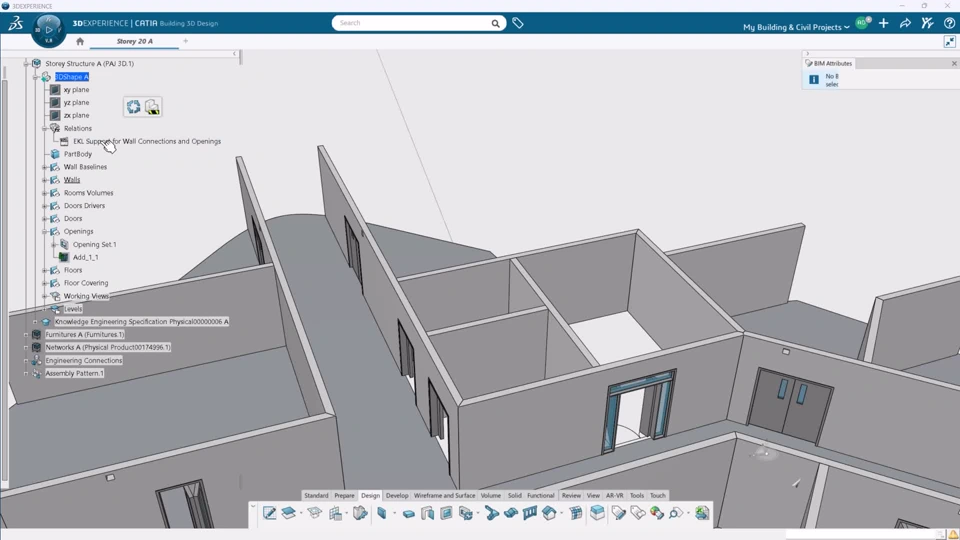Close the BIM Attributes panel

tap(954, 64)
